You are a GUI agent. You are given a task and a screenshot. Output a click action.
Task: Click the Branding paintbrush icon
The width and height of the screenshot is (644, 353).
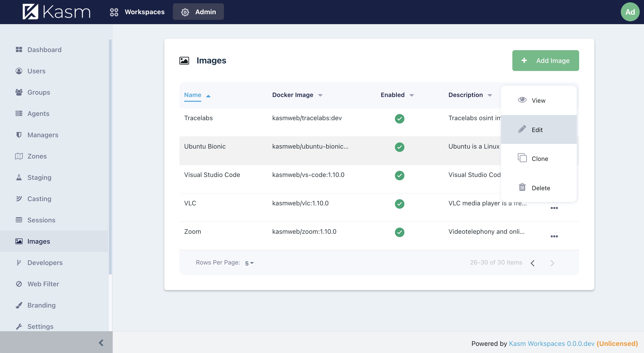tap(19, 305)
